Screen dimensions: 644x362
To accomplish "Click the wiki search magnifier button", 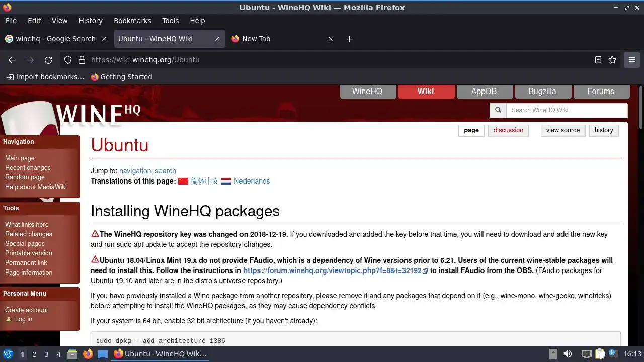I will click(498, 110).
